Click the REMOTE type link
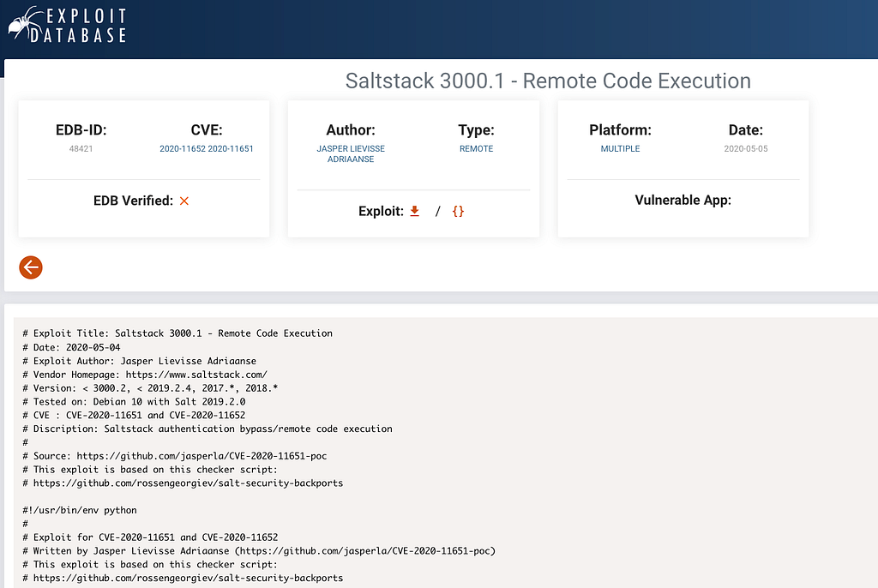The height and width of the screenshot is (588, 878). pos(477,148)
